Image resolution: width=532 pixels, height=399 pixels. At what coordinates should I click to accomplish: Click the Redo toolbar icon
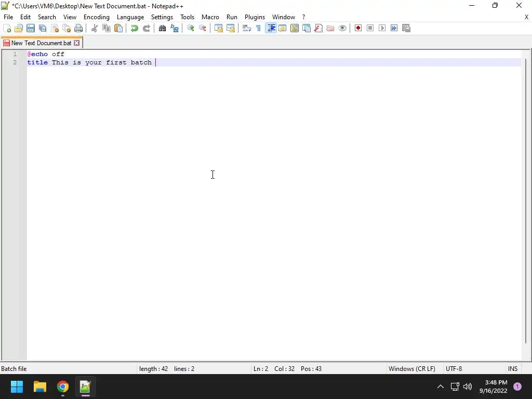click(146, 28)
